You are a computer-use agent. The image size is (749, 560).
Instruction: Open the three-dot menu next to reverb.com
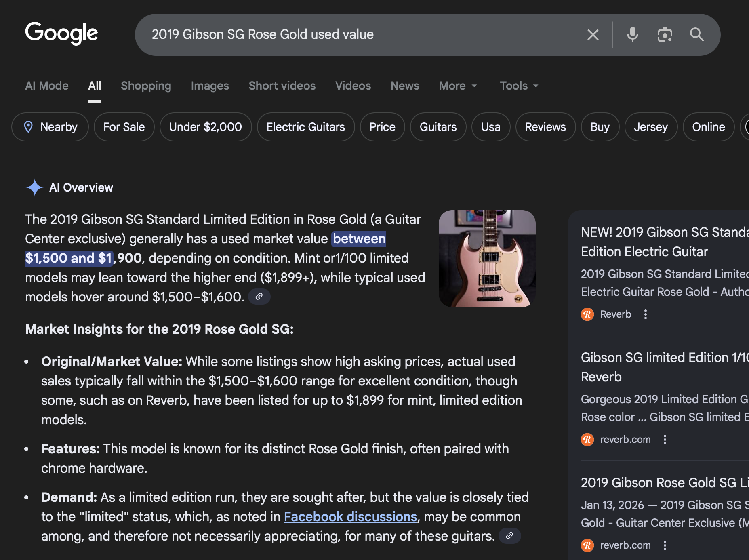(x=665, y=440)
